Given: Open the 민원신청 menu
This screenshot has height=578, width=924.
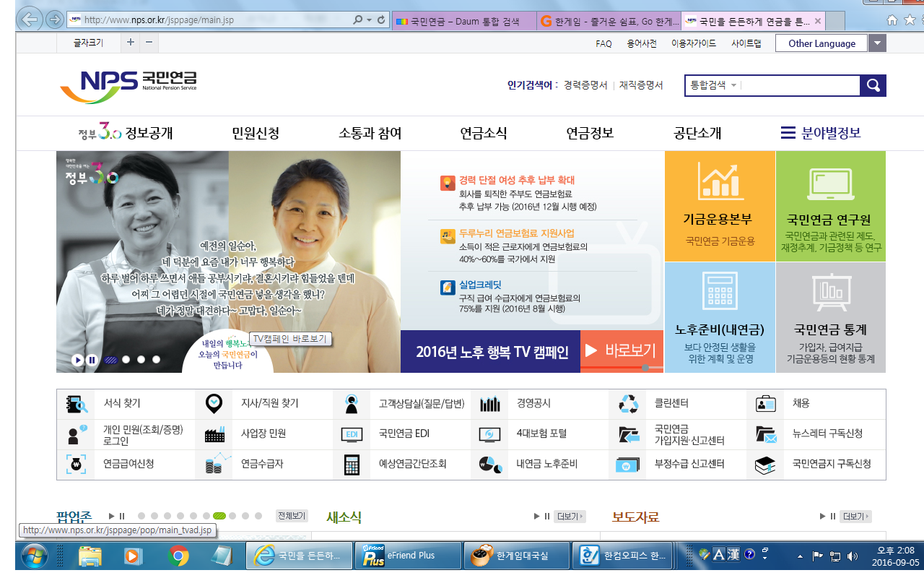Looking at the screenshot, I should pyautogui.click(x=256, y=134).
